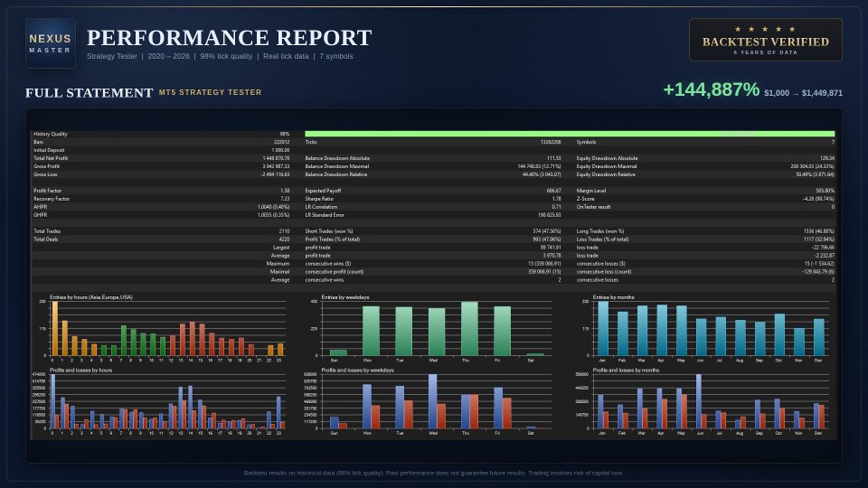Click the Equity Drawdown Maximal value
868x488 pixels.
click(x=812, y=166)
